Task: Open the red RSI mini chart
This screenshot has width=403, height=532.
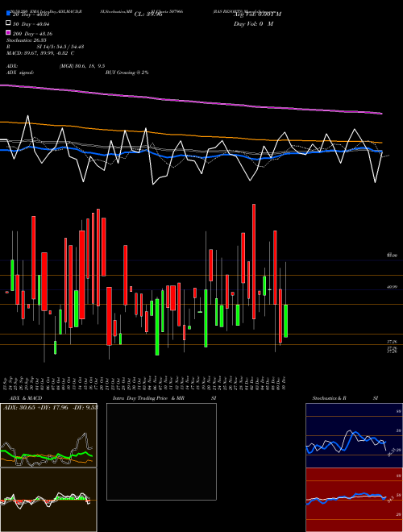Action: point(354,500)
